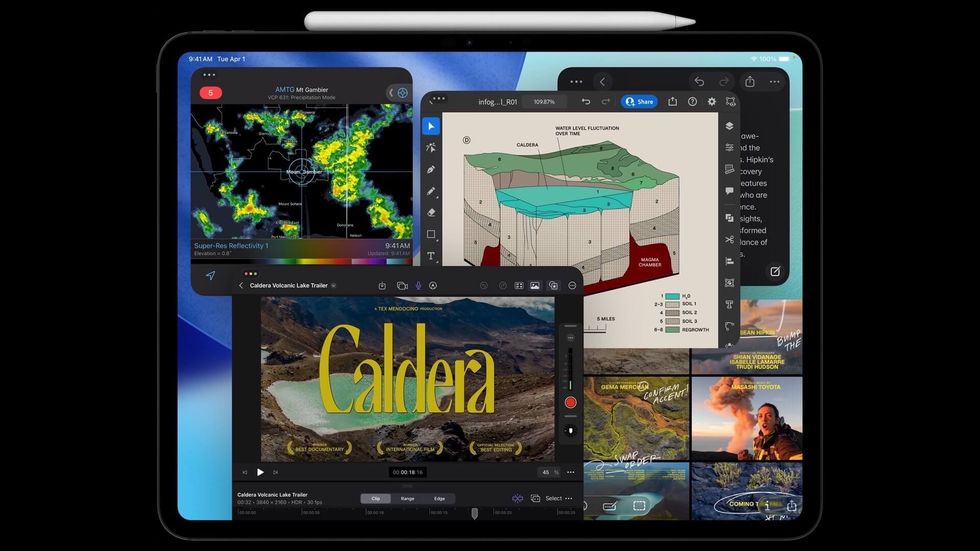Screen dimensions: 980x551
Task: Choose the Text tool in the left toolbar
Action: click(431, 256)
